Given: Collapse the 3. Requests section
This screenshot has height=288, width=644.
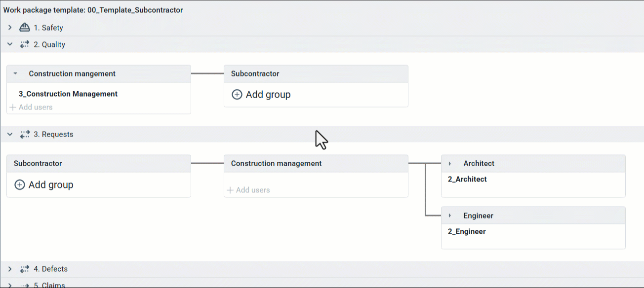Looking at the screenshot, I should coord(10,134).
